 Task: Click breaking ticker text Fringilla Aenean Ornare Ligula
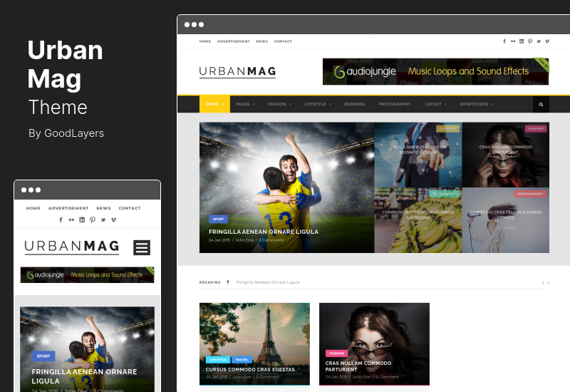coord(268,282)
